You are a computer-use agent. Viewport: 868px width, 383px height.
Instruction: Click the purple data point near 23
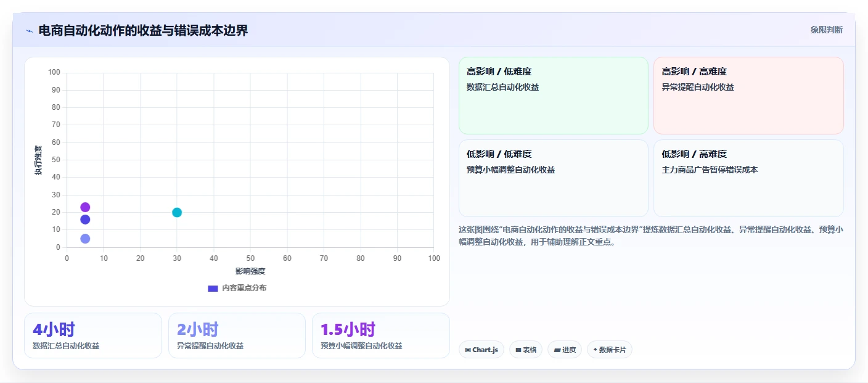tap(85, 207)
